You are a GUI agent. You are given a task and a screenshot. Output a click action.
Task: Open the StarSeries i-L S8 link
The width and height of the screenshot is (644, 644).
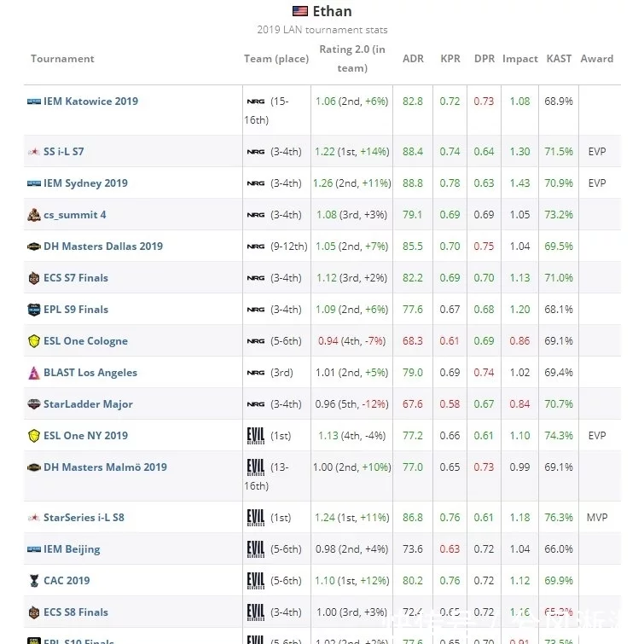coord(84,518)
